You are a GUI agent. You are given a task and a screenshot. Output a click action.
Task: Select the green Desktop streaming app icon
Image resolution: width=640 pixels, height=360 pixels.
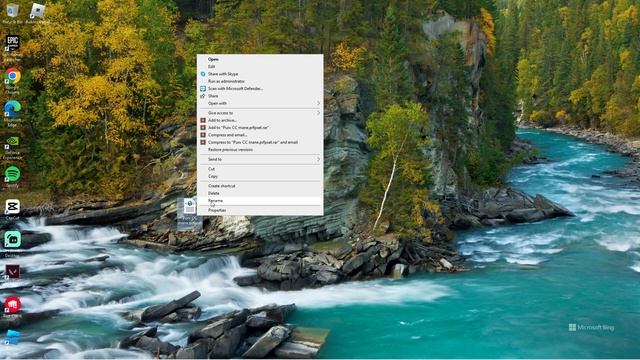[13, 240]
